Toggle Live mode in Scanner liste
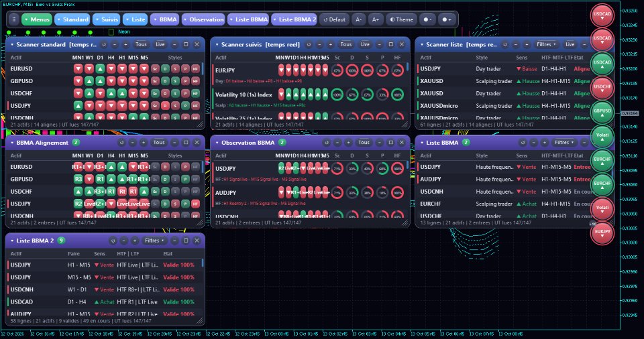 tap(570, 44)
